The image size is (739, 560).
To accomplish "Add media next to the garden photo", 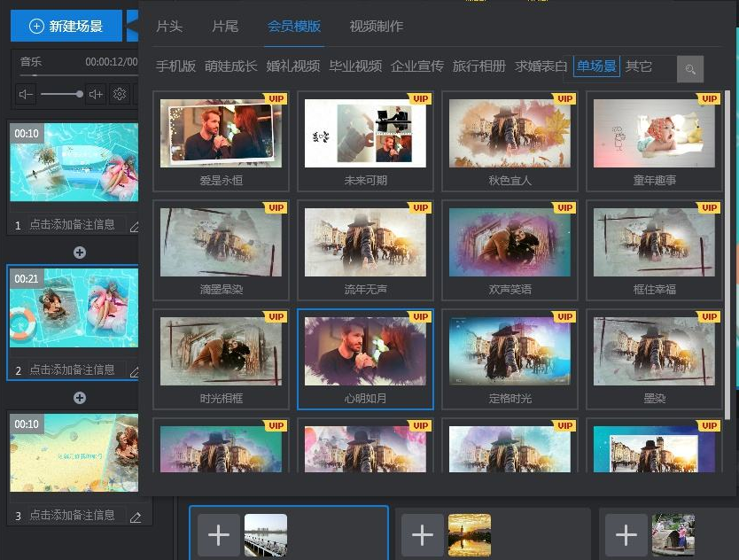I will (626, 535).
